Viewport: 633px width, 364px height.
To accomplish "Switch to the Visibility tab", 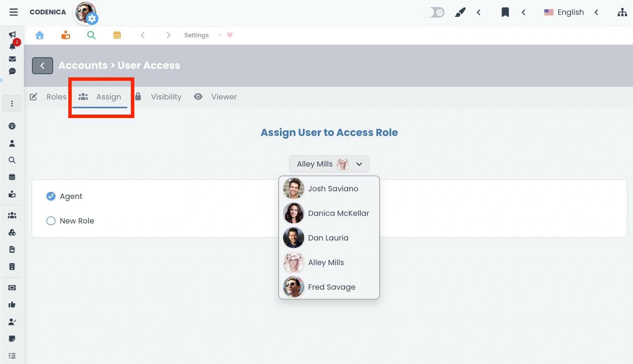I will click(166, 97).
